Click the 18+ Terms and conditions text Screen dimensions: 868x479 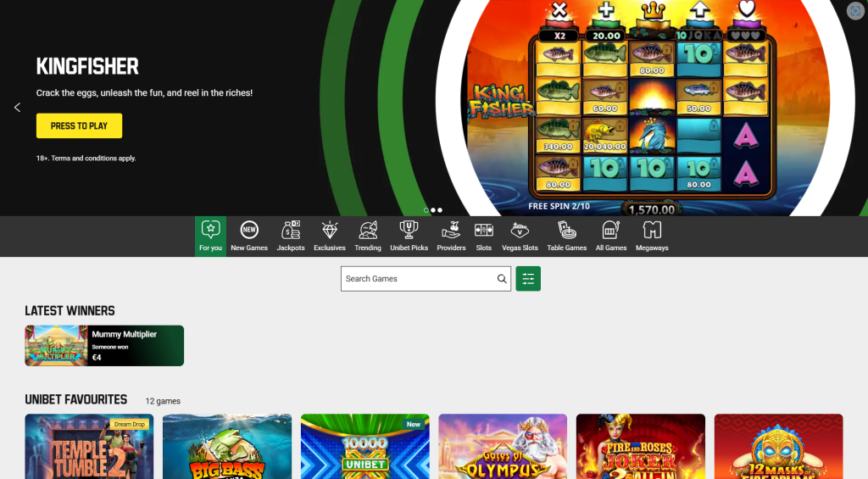click(x=86, y=159)
